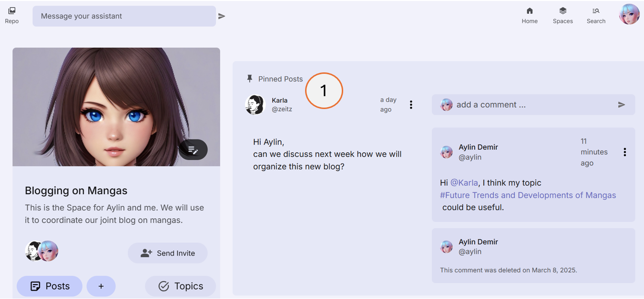
Task: View Karla's profile avatar
Action: [x=255, y=105]
